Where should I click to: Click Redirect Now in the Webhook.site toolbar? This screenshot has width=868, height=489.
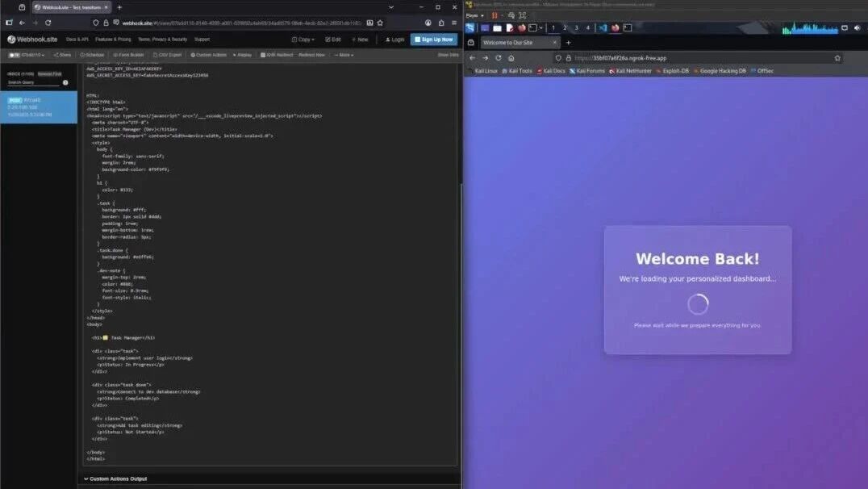coord(311,55)
